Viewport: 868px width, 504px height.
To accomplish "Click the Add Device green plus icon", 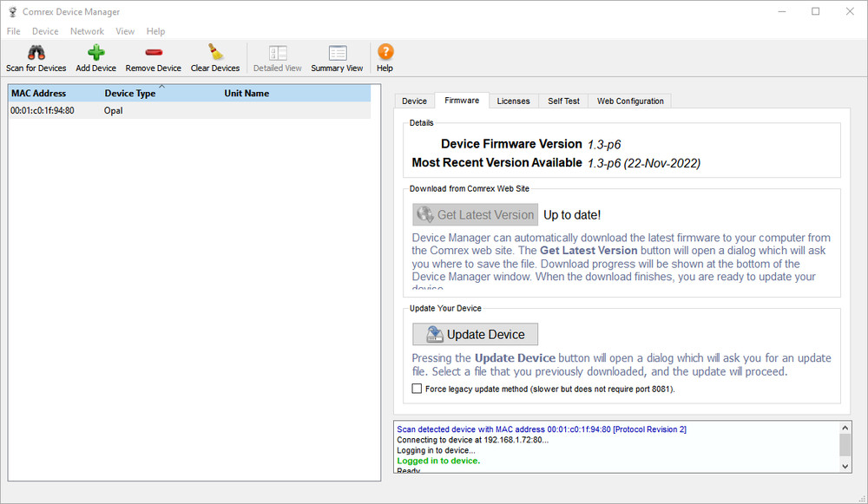I will pos(95,53).
